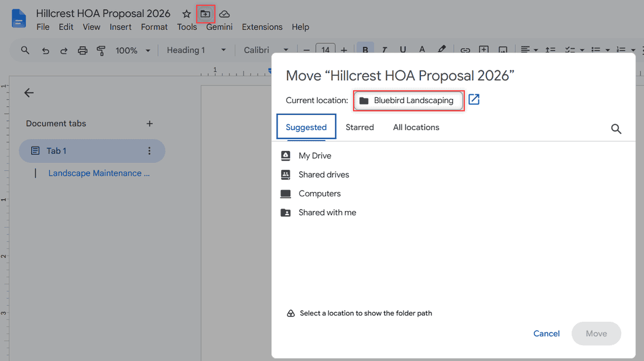Open the View menu
Image resolution: width=644 pixels, height=361 pixels.
91,27
